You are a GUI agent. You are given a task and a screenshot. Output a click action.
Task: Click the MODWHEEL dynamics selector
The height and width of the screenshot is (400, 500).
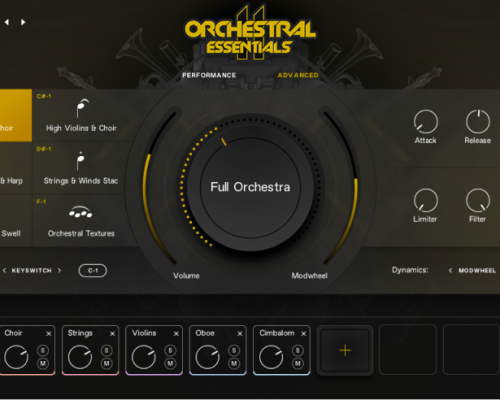pyautogui.click(x=477, y=271)
